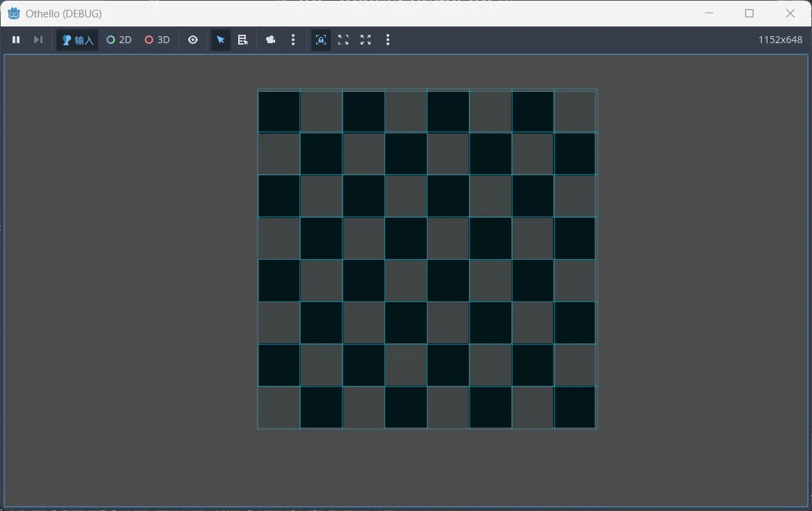Click the list select mode icon

(x=243, y=40)
